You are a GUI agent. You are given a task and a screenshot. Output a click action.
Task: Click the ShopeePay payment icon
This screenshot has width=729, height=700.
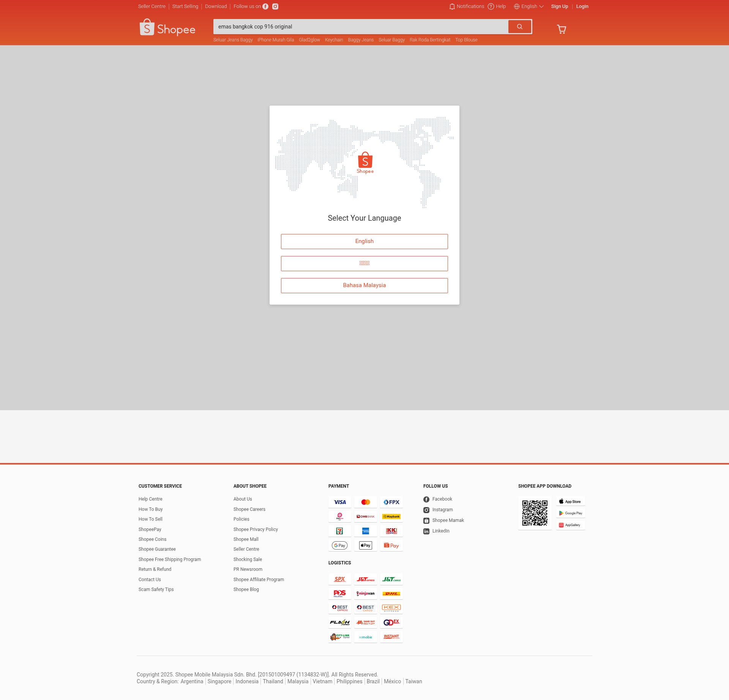[391, 545]
